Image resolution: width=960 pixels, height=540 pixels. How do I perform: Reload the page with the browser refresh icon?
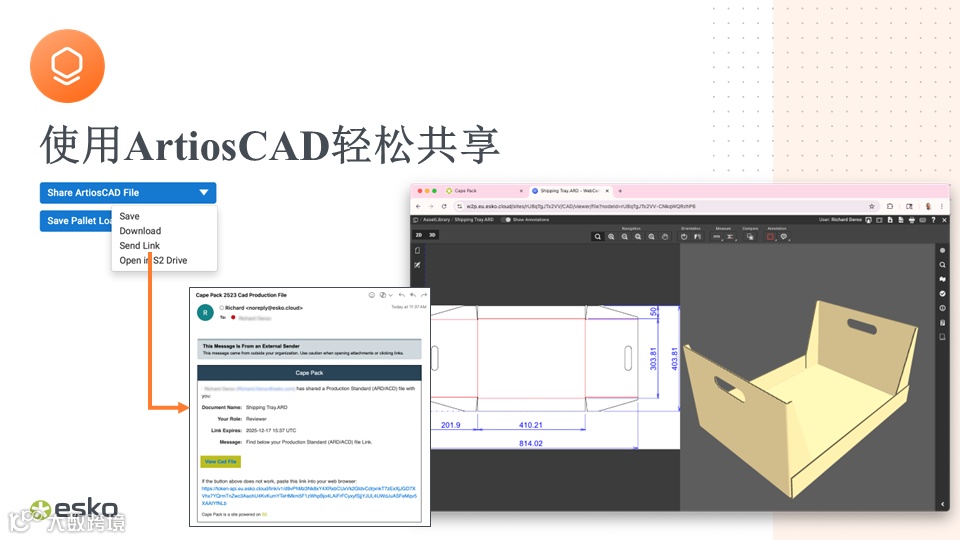coord(444,206)
